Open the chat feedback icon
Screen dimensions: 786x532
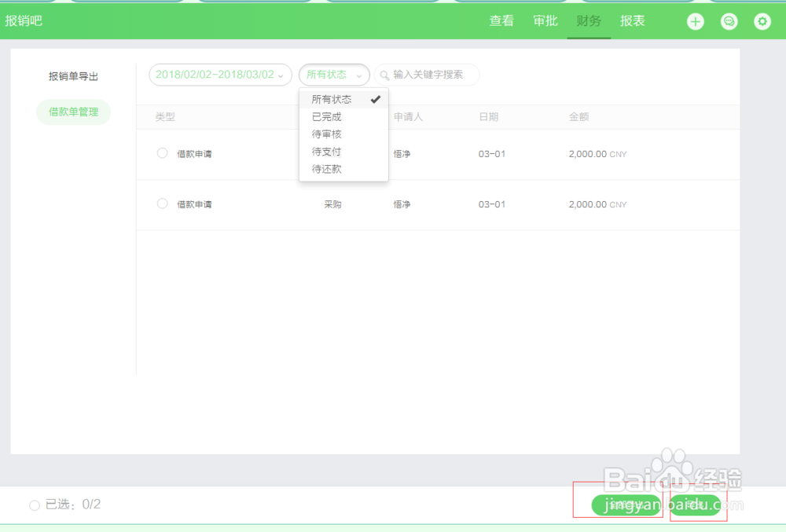click(x=729, y=21)
